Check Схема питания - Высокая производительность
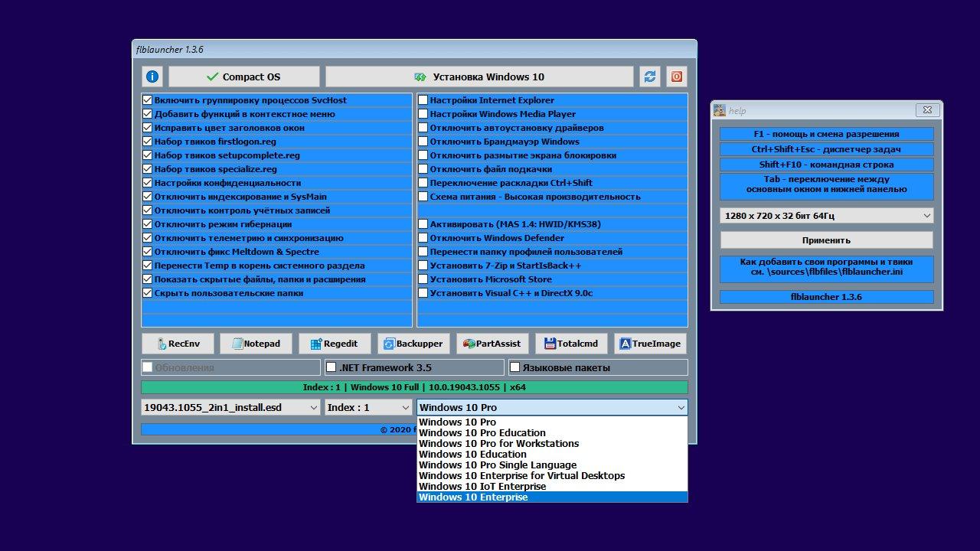The image size is (980, 551). (x=423, y=197)
